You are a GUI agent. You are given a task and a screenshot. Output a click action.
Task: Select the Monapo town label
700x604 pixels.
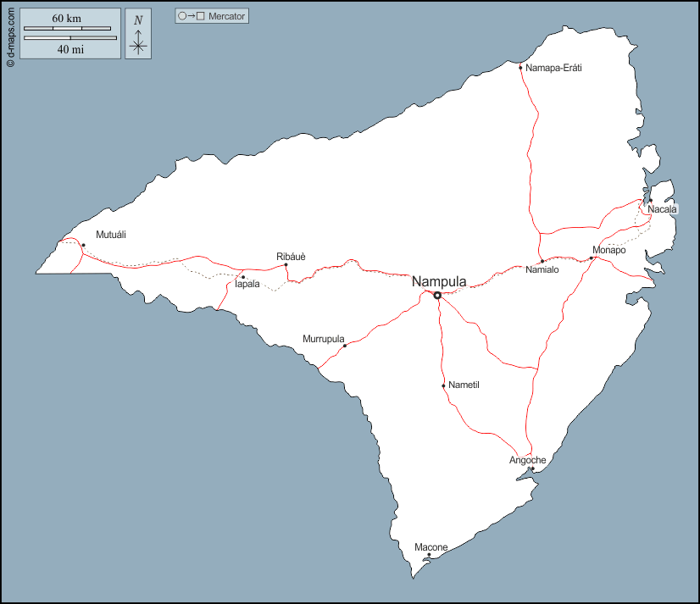[x=608, y=251]
